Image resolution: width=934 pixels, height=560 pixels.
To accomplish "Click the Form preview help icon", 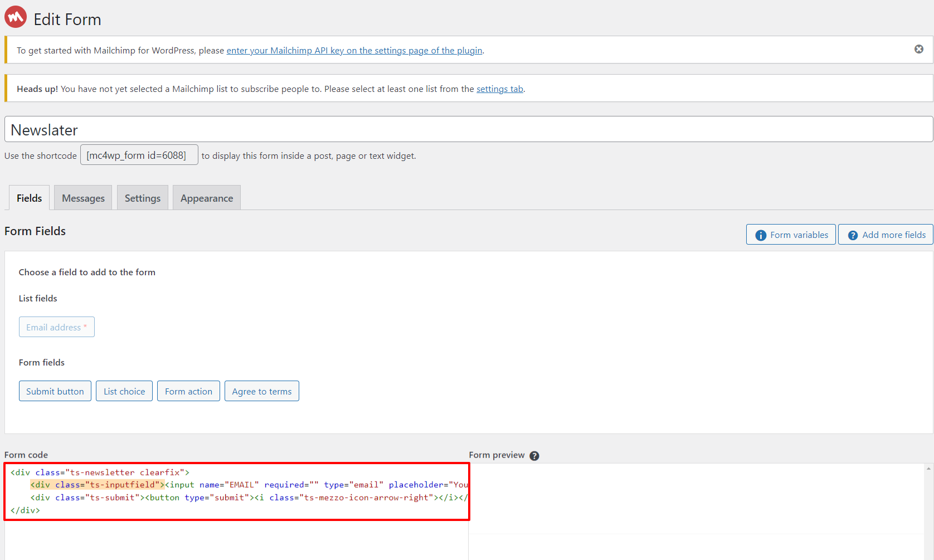I will pyautogui.click(x=534, y=456).
